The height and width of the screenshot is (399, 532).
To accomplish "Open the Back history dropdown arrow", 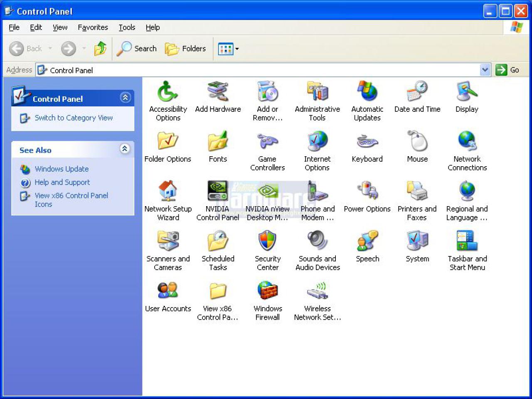I will [50, 49].
